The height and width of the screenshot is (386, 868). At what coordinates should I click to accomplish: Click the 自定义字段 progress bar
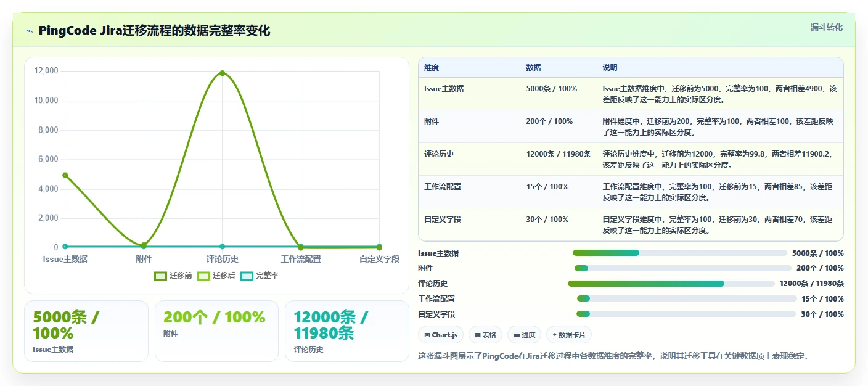[686, 314]
